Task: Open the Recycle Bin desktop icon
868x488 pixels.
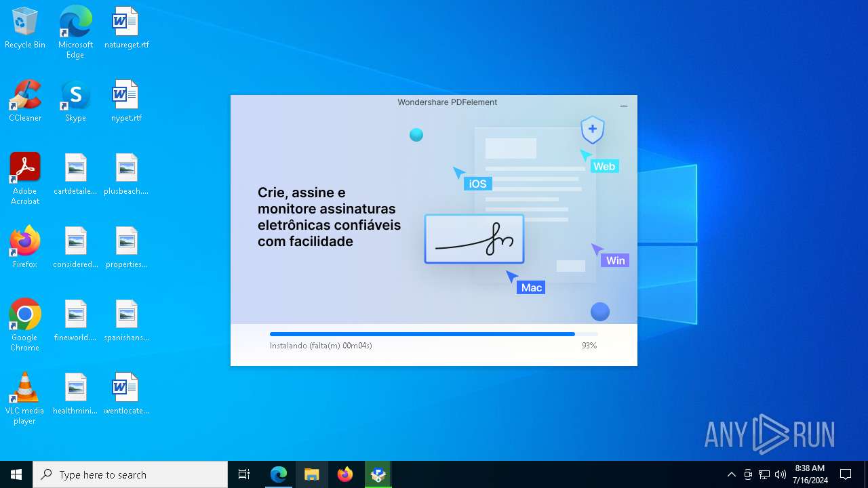Action: click(x=25, y=28)
